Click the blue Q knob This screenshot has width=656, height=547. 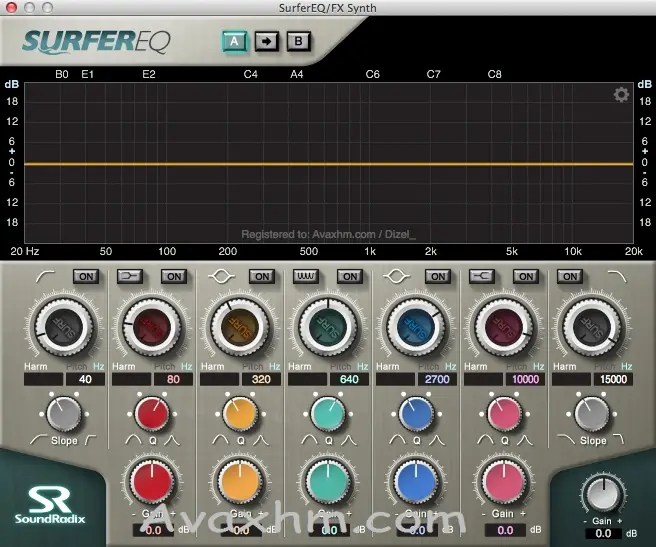click(416, 414)
